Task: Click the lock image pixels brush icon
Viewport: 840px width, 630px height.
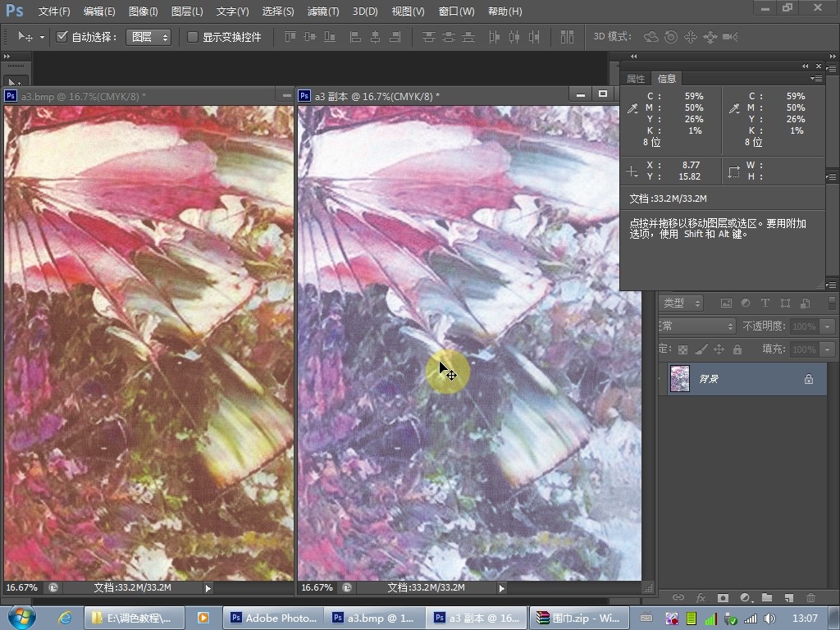Action: tap(701, 349)
